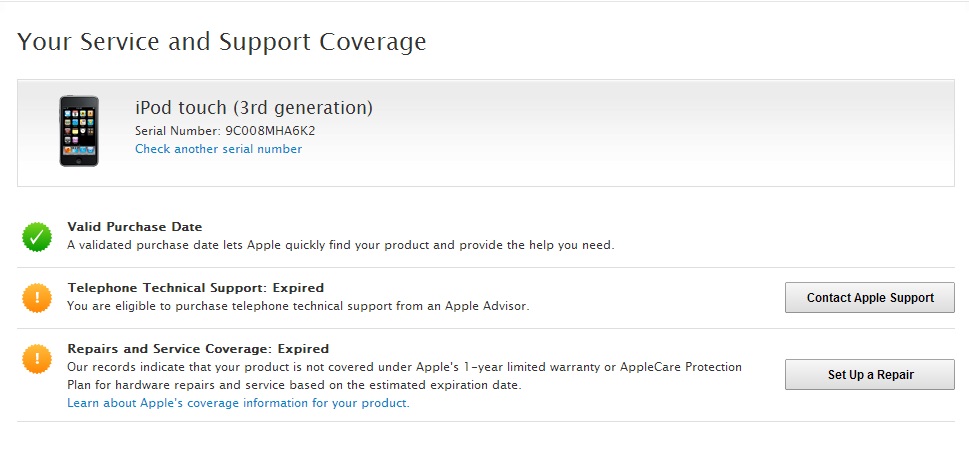The width and height of the screenshot is (969, 451).
Task: Click the Contact Apple Support button
Action: 870,298
